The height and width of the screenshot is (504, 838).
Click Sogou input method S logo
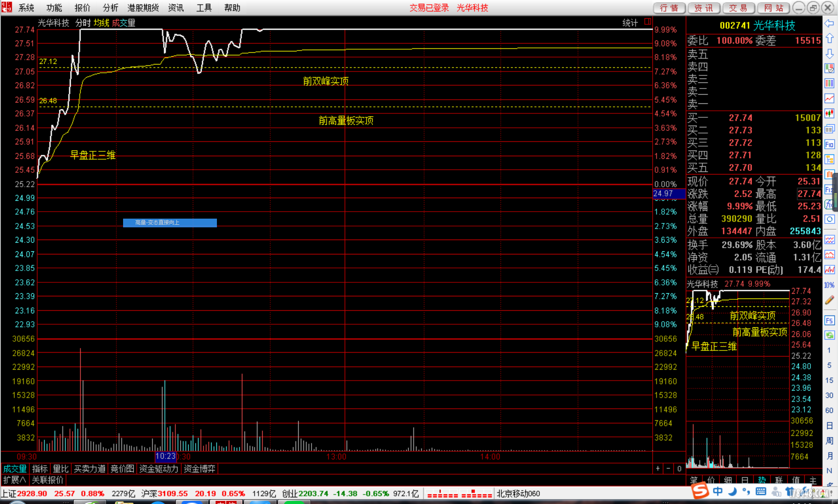[700, 491]
